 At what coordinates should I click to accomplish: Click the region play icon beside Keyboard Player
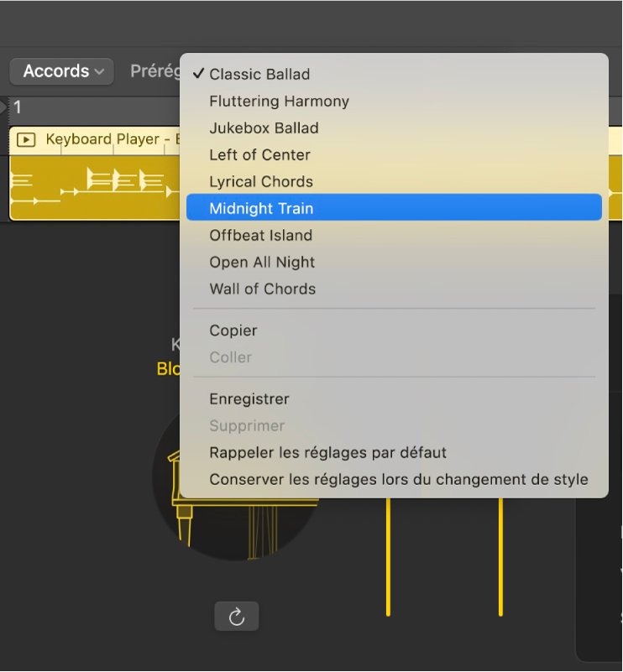pos(26,140)
